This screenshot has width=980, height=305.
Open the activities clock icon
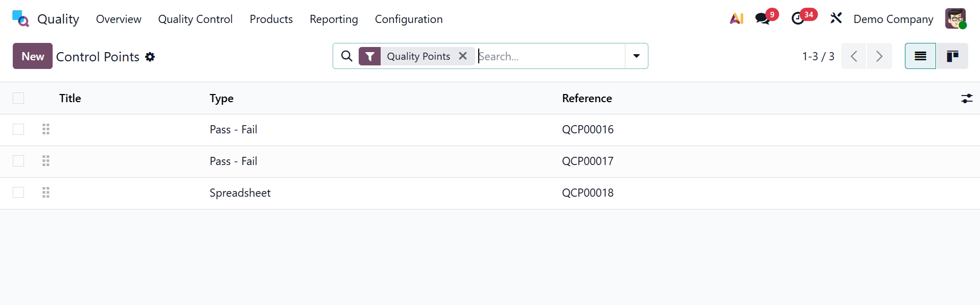(x=798, y=19)
